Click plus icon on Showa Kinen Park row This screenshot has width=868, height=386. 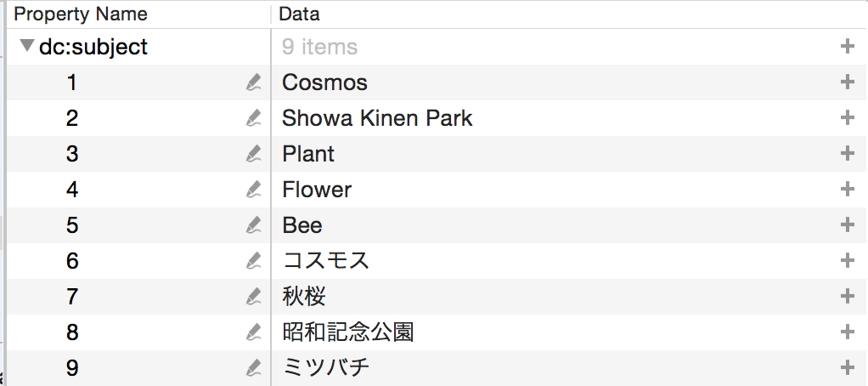pos(846,118)
